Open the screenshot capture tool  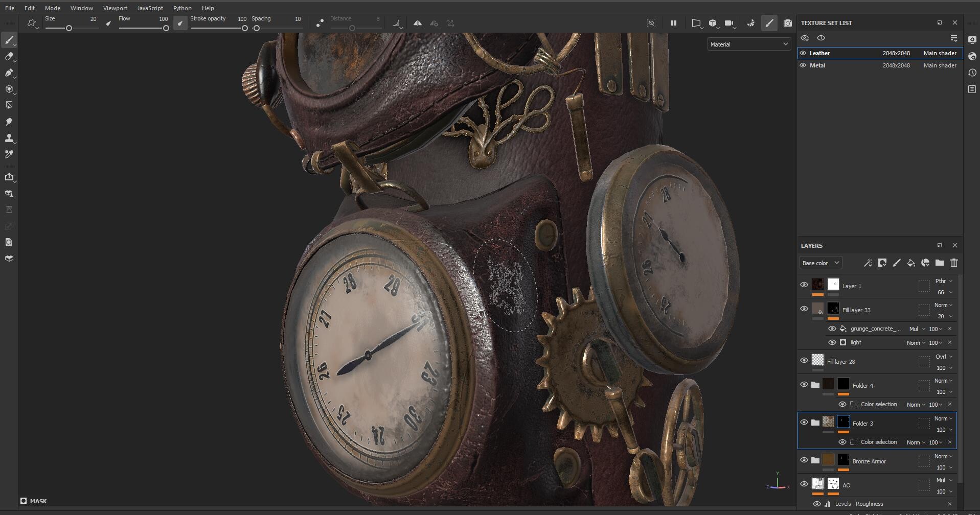[787, 23]
